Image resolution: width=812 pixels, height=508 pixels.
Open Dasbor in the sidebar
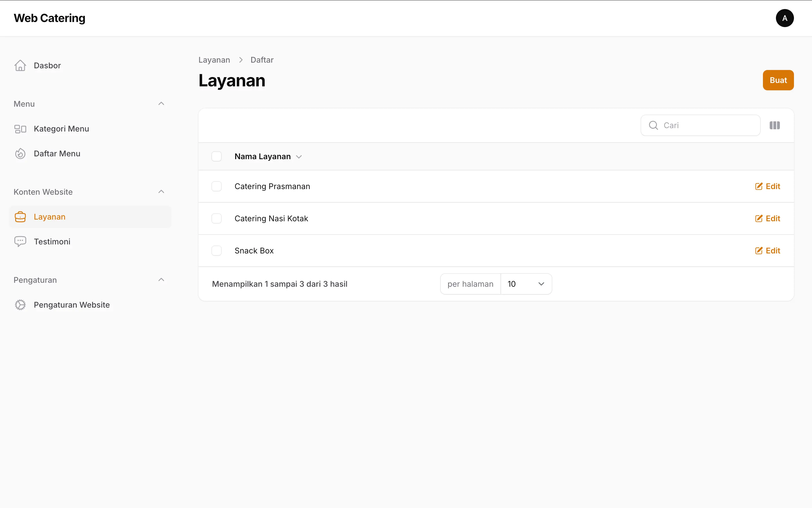[90, 65]
